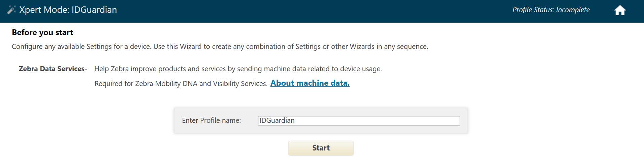Click the Configure any available Settings sentence

pos(81,47)
